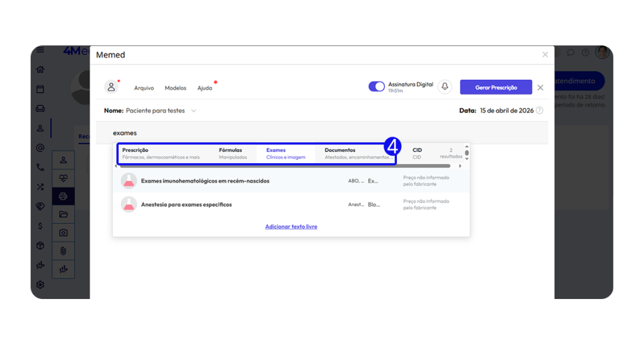Screen dimensions: 644x345
Task: Open the camera icon in the sidebar
Action: pyautogui.click(x=63, y=232)
